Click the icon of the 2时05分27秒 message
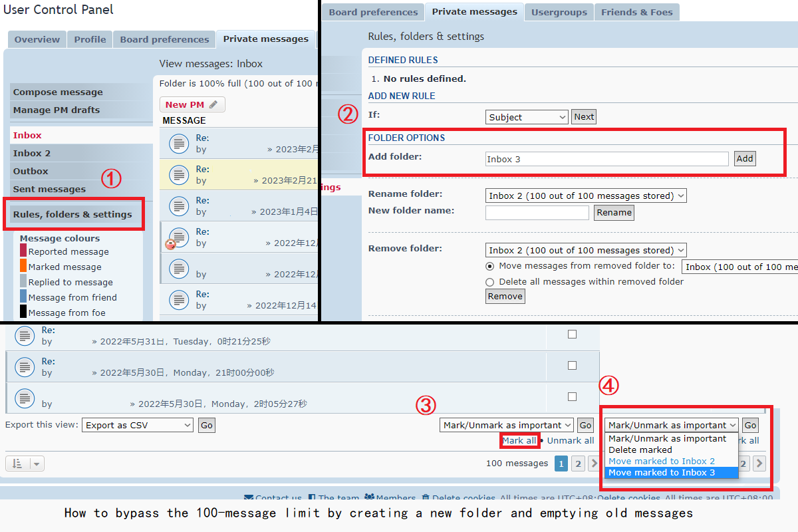Image resolution: width=798 pixels, height=532 pixels. (x=25, y=398)
